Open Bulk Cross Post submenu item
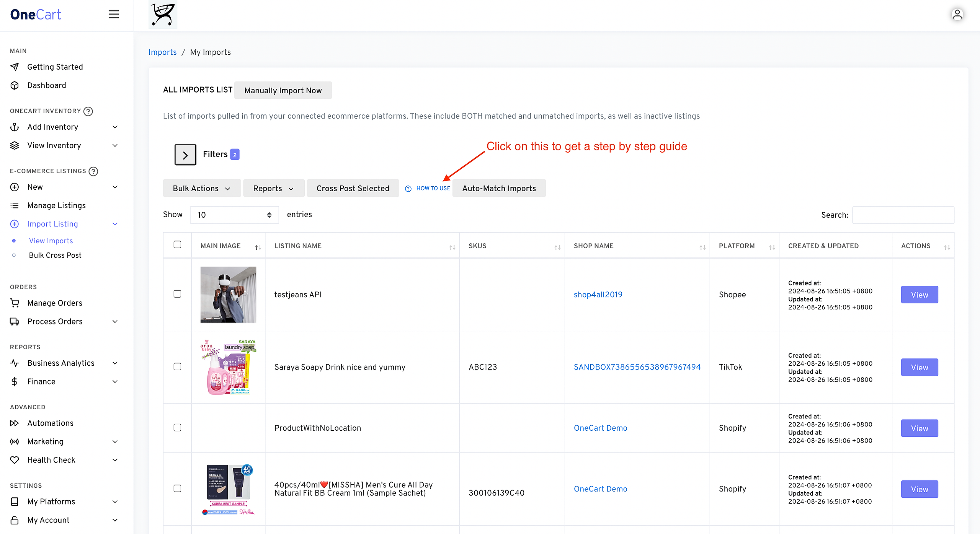Image resolution: width=980 pixels, height=534 pixels. (x=55, y=255)
